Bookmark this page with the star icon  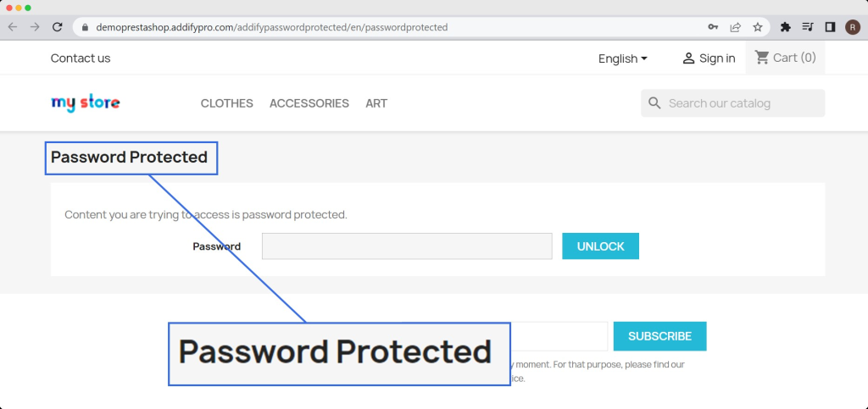click(x=757, y=27)
